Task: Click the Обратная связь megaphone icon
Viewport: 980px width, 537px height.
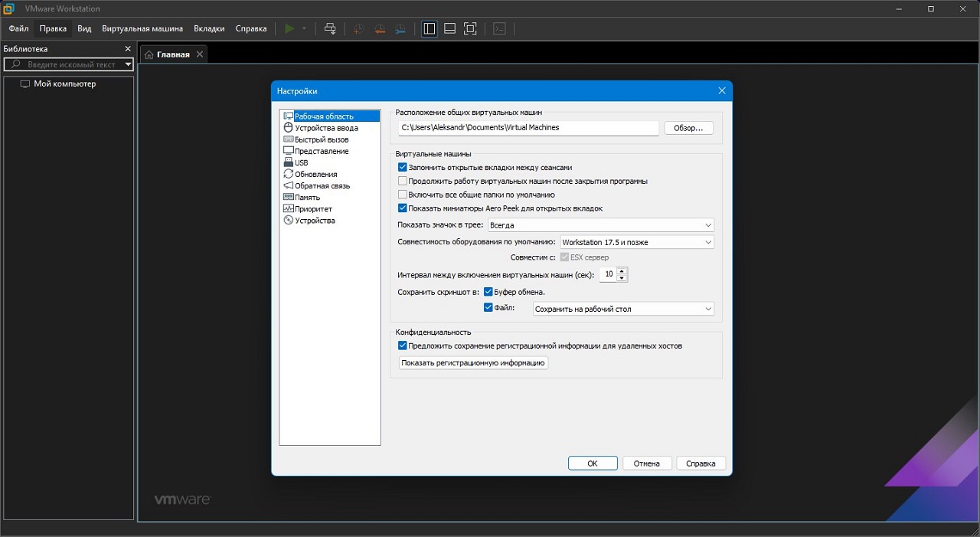Action: click(289, 185)
